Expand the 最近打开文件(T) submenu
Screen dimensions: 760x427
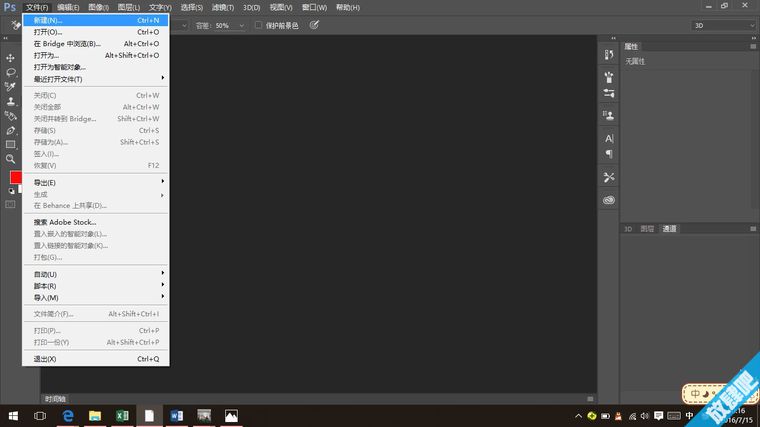tap(96, 79)
